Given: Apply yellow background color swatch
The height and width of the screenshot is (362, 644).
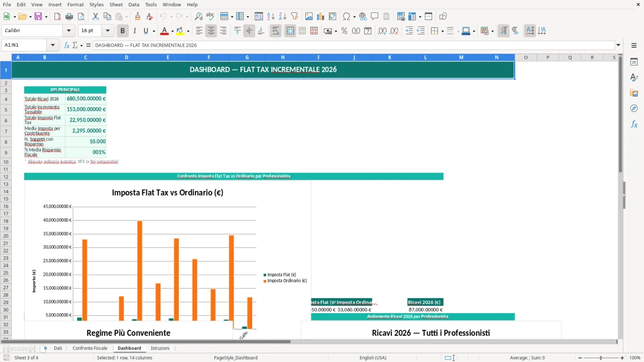Looking at the screenshot, I should pyautogui.click(x=180, y=31).
